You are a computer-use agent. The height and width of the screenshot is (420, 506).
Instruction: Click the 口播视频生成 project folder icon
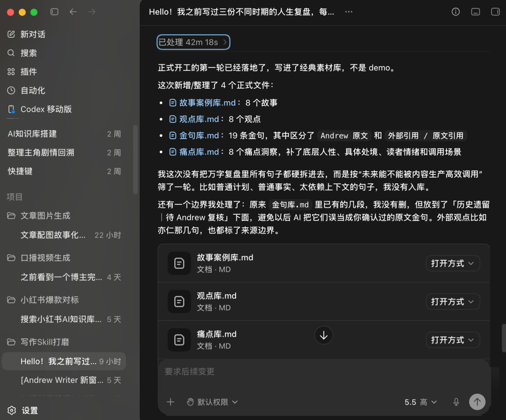tap(11, 258)
